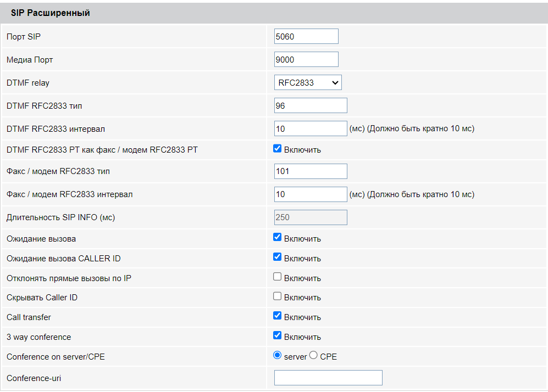Select the server conference radio button
548x392 pixels.
tap(278, 356)
